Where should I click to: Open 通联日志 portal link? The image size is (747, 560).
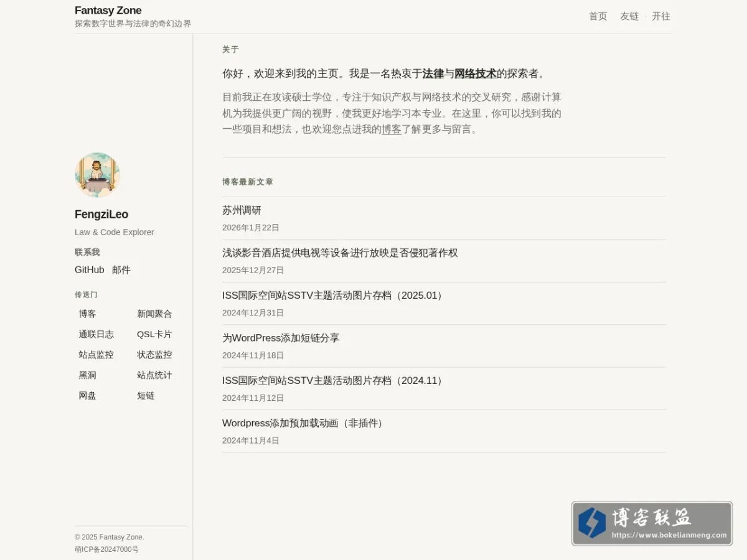[96, 334]
